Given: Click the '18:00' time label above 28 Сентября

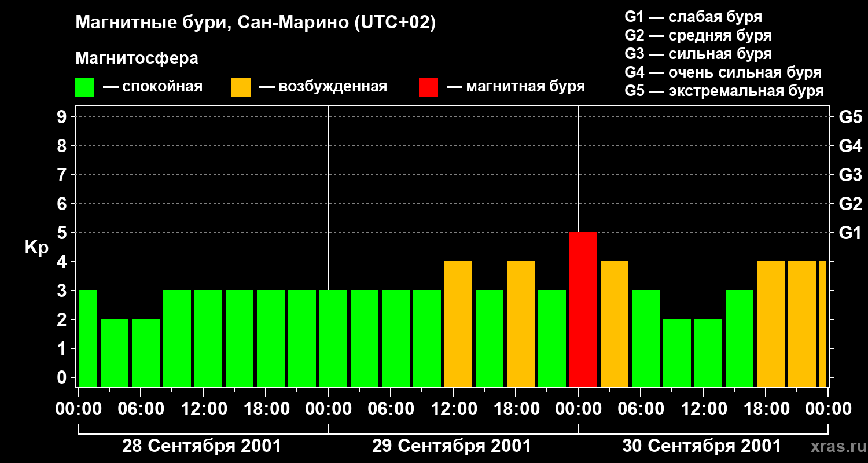Looking at the screenshot, I should (266, 409).
